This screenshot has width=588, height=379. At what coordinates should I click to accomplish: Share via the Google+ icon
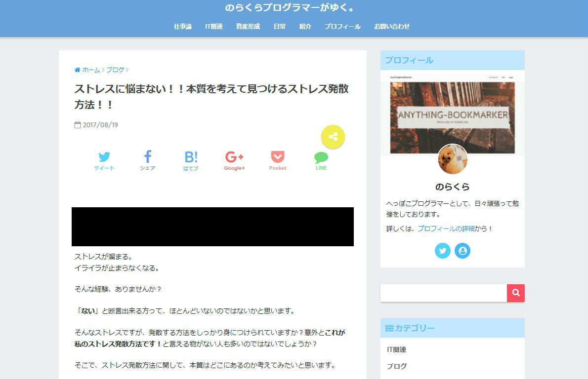pos(234,157)
